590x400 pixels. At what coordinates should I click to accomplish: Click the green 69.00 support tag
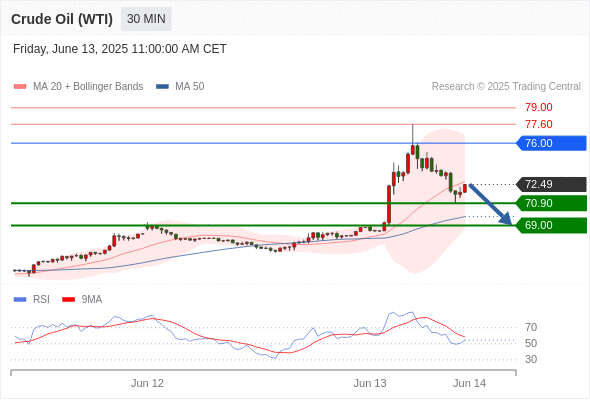tap(551, 225)
